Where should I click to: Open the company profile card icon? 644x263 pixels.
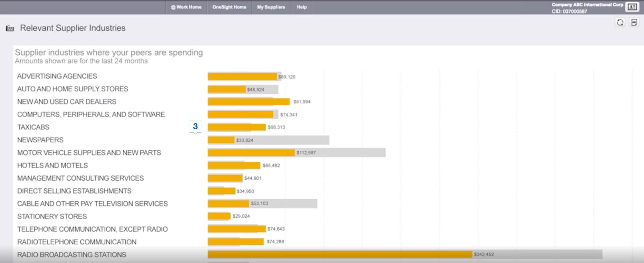pos(632,7)
